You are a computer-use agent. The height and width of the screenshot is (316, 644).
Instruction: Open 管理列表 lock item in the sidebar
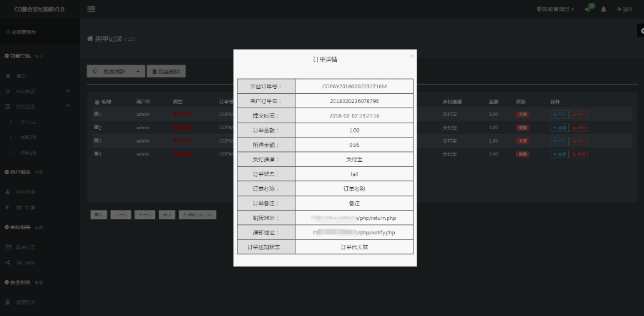coord(26,302)
